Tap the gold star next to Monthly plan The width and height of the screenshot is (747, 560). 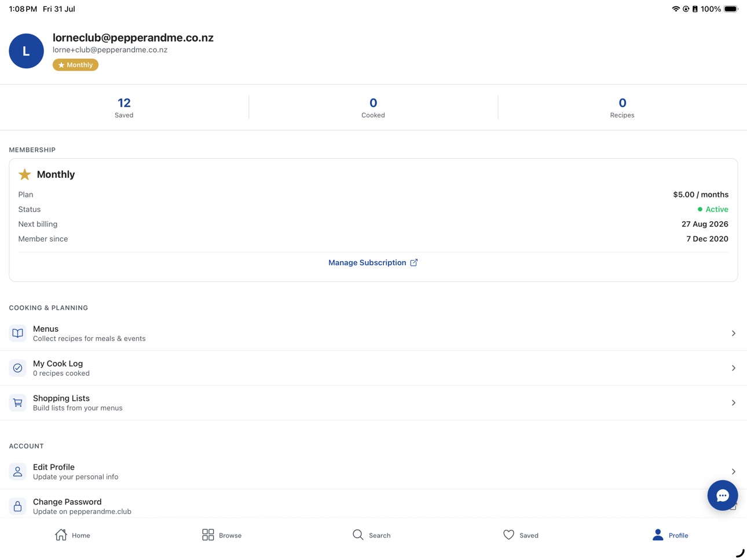click(x=25, y=174)
